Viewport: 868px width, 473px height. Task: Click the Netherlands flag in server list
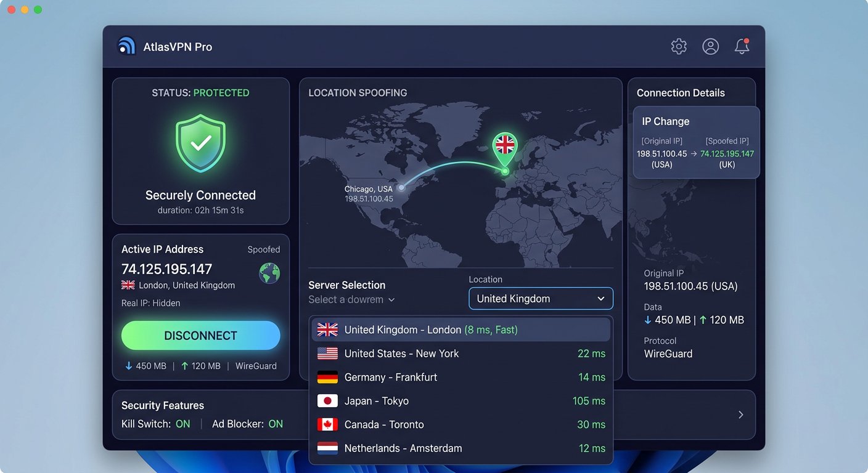(327, 448)
